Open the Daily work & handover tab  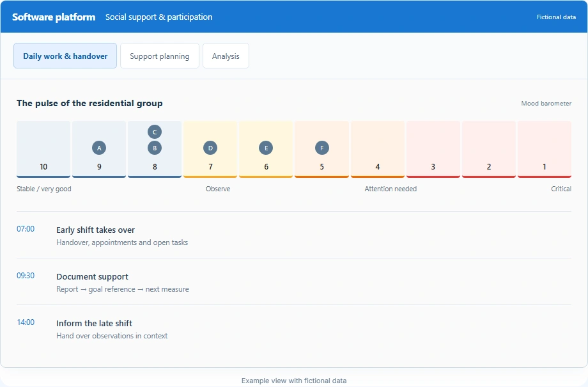(65, 56)
